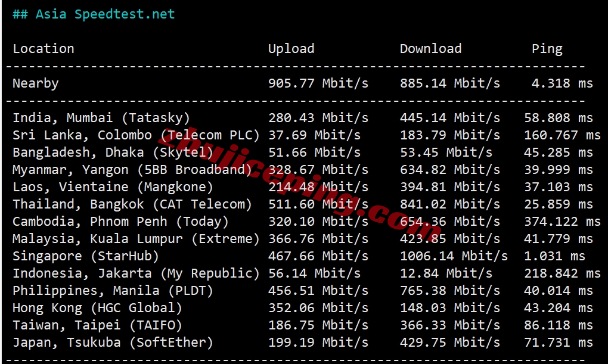Select Tsukuba upload 199.19 Mbit/s

(318, 343)
